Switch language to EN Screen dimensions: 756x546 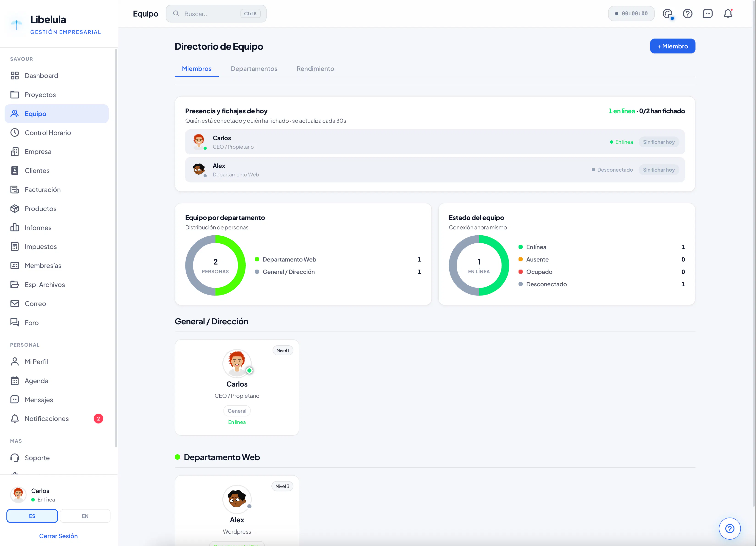[85, 516]
